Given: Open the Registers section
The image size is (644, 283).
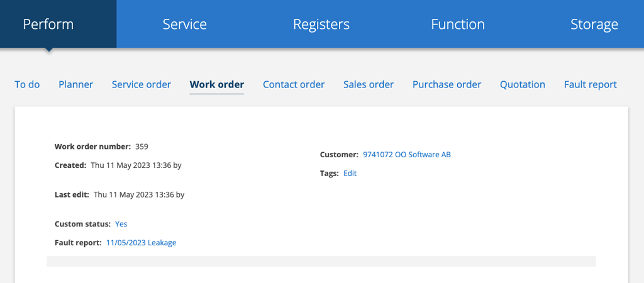Looking at the screenshot, I should click(321, 25).
